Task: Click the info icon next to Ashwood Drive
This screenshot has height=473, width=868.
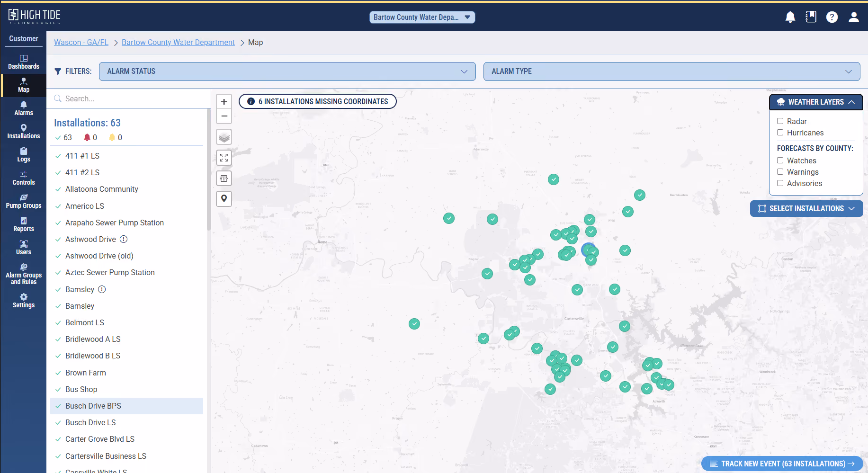Action: pos(124,239)
